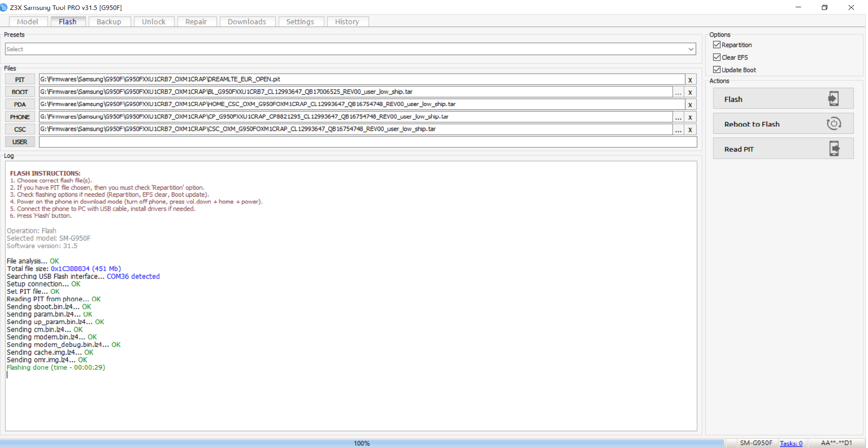The height and width of the screenshot is (448, 868).
Task: Click the empty USER file field
Action: tap(368, 141)
